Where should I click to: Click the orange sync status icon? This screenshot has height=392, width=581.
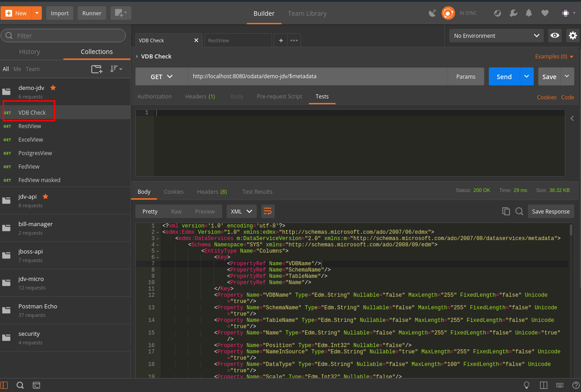click(448, 13)
